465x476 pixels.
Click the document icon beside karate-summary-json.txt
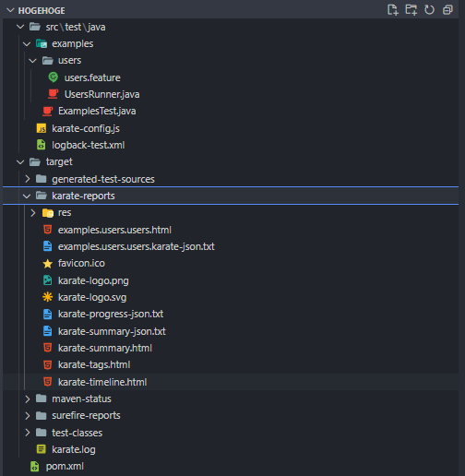pos(47,331)
